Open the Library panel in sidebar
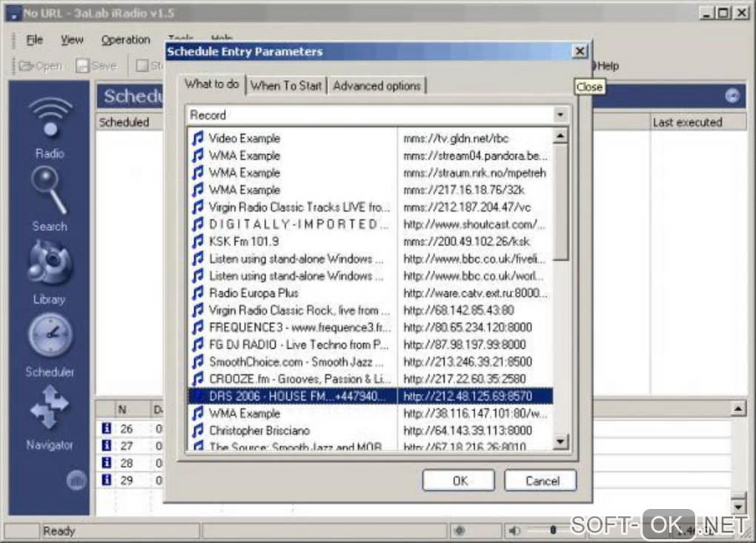The image size is (756, 543). pyautogui.click(x=50, y=272)
